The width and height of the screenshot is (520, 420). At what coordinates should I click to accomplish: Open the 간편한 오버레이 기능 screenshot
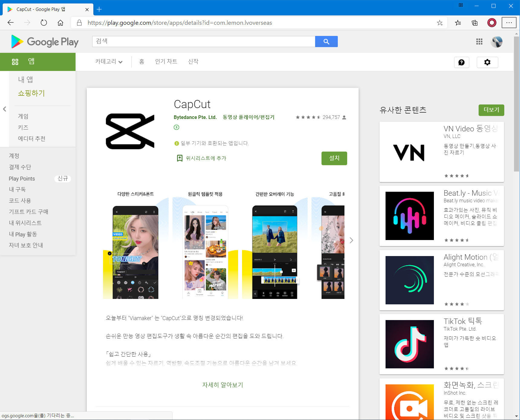pos(275,245)
